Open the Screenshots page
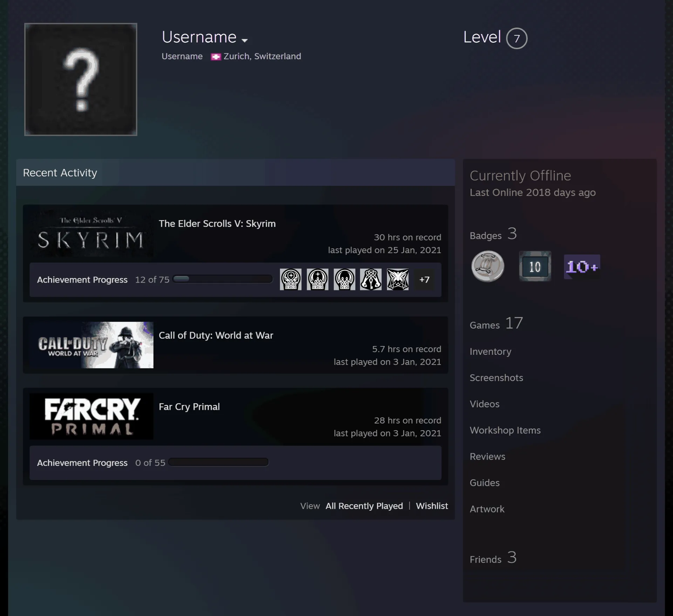The image size is (673, 616). click(x=496, y=378)
